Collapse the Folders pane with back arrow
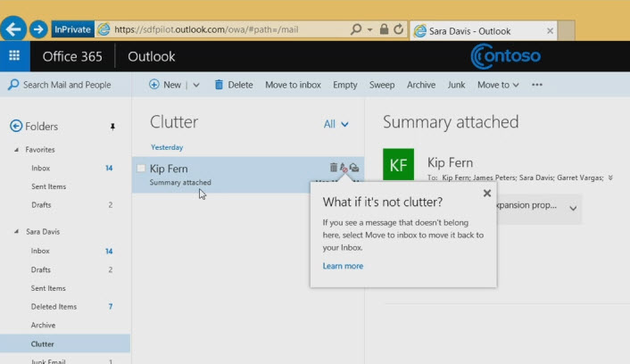 pyautogui.click(x=16, y=126)
